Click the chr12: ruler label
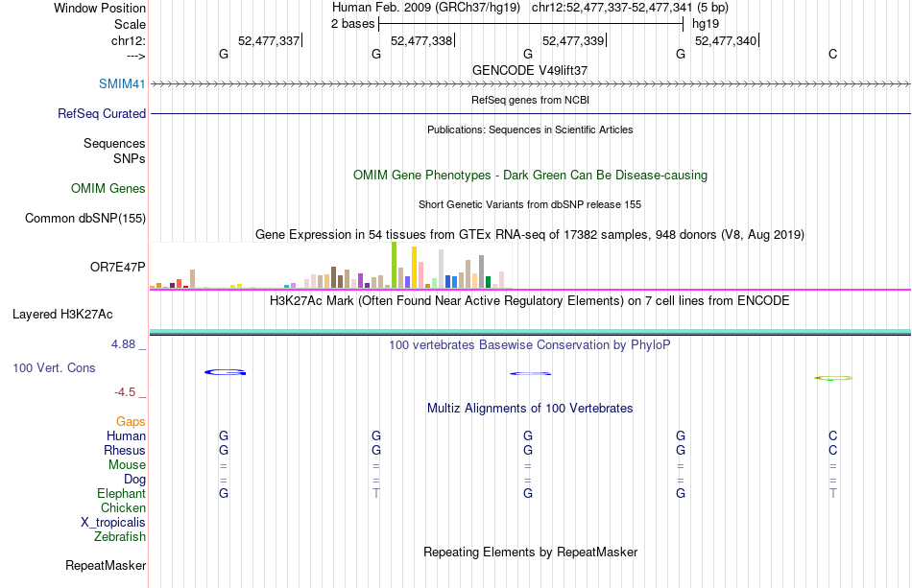Image resolution: width=912 pixels, height=588 pixels. click(x=128, y=40)
